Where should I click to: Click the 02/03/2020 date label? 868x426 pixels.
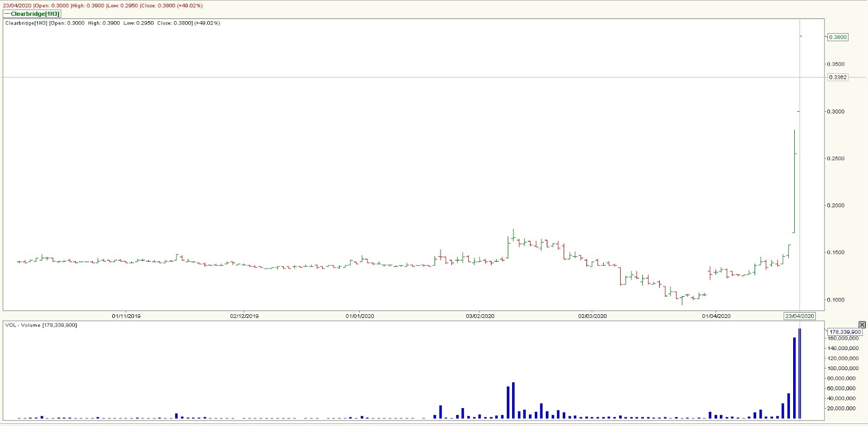tap(592, 316)
